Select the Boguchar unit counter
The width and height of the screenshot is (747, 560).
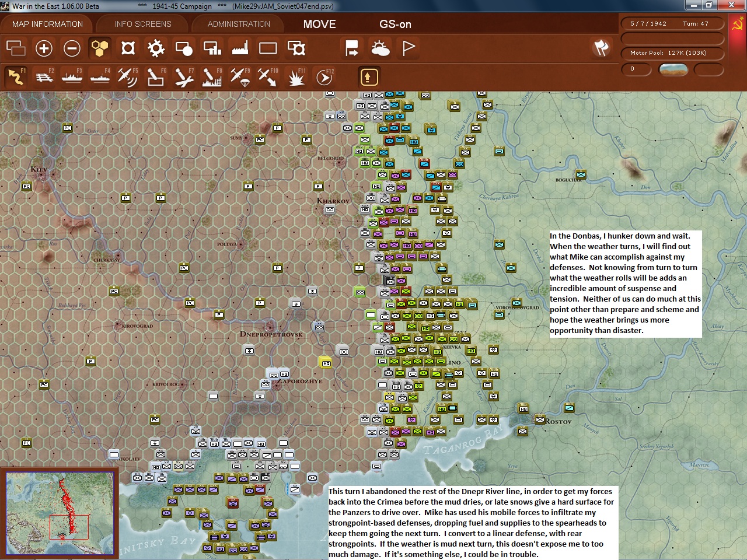click(581, 174)
